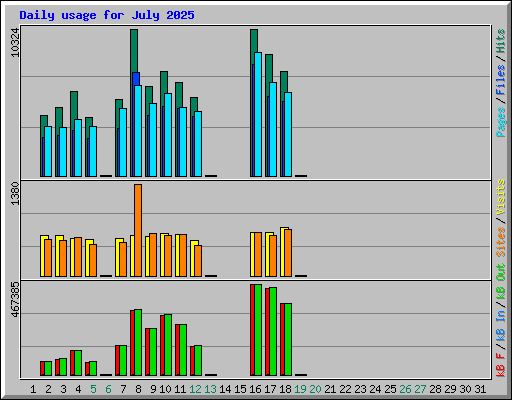Click day 31 on the x-axis
This screenshot has height=400, width=512.
(480, 389)
